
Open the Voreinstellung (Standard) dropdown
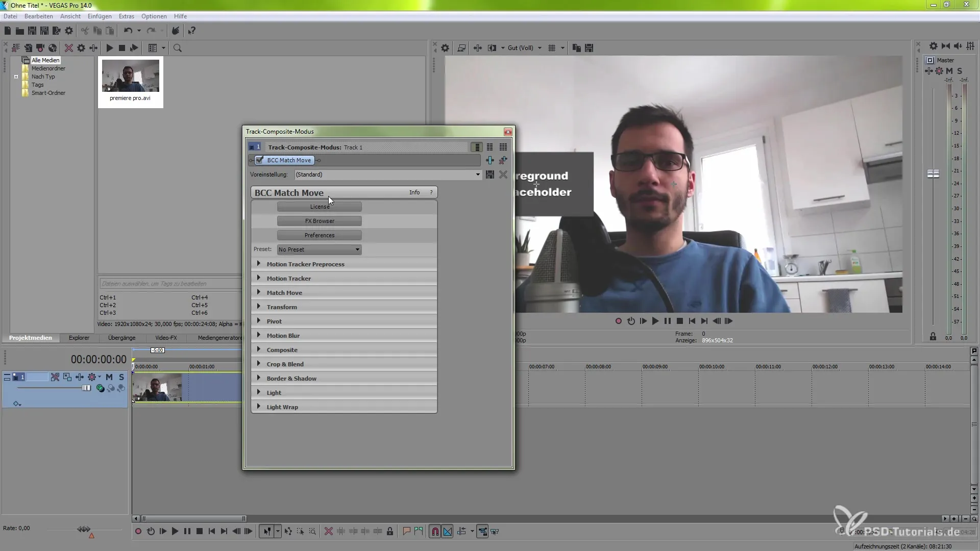[388, 174]
